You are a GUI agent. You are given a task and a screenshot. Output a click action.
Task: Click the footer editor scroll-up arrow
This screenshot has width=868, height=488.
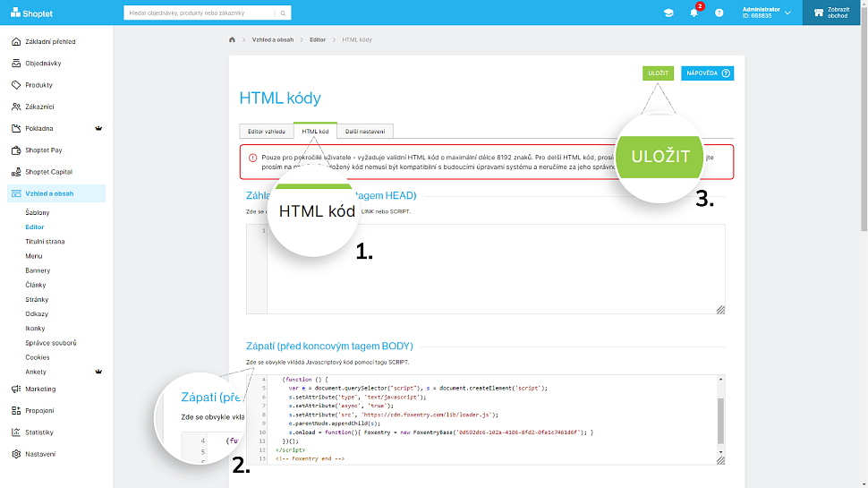point(720,380)
